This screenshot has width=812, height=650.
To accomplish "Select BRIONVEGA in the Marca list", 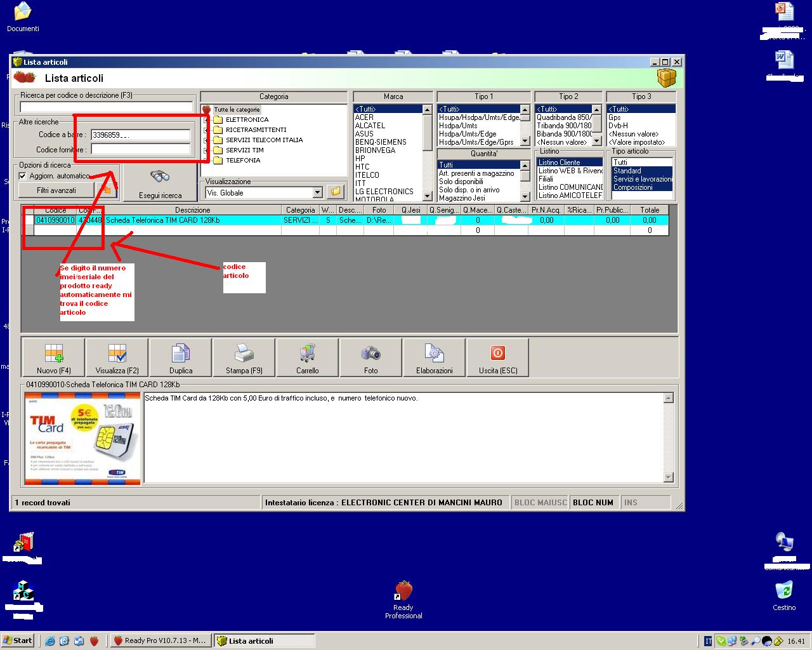I will point(375,150).
